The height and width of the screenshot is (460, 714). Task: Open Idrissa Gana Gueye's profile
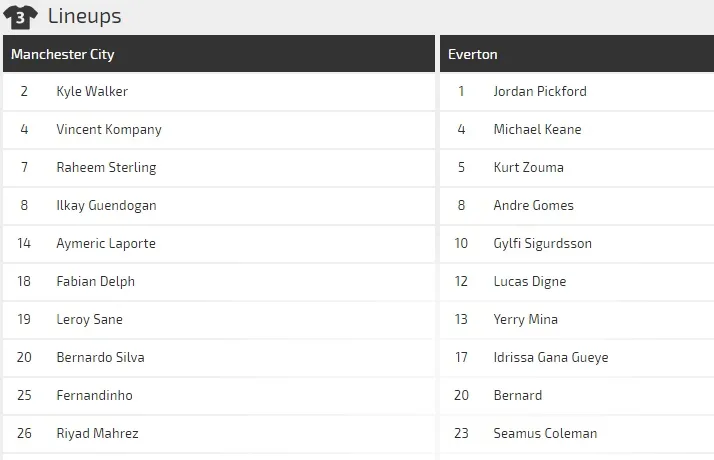point(551,357)
